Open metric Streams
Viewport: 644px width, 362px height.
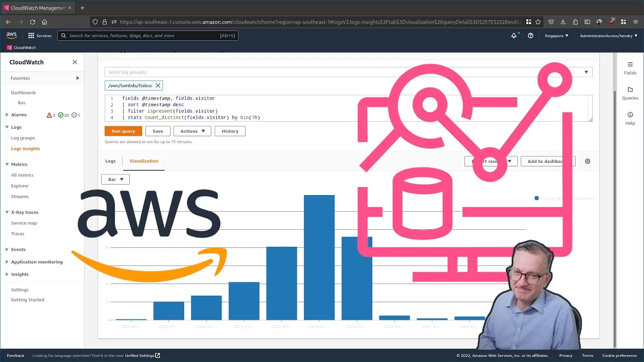point(20,197)
